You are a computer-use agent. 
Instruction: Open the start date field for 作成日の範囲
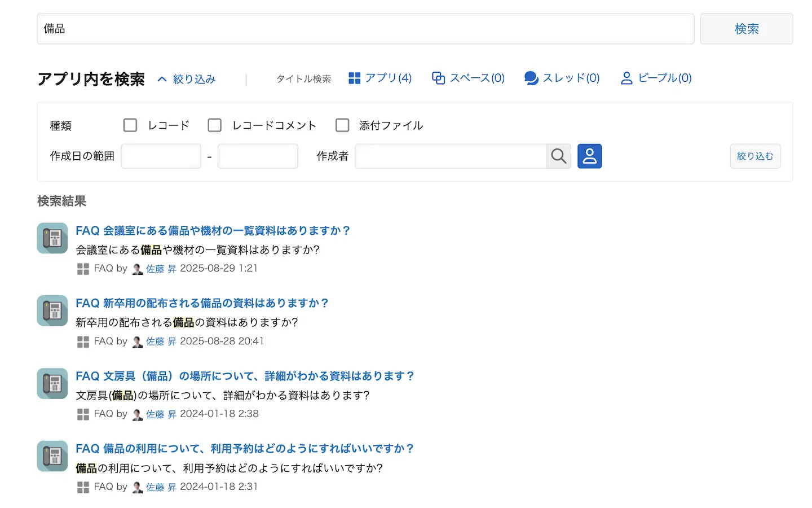161,156
